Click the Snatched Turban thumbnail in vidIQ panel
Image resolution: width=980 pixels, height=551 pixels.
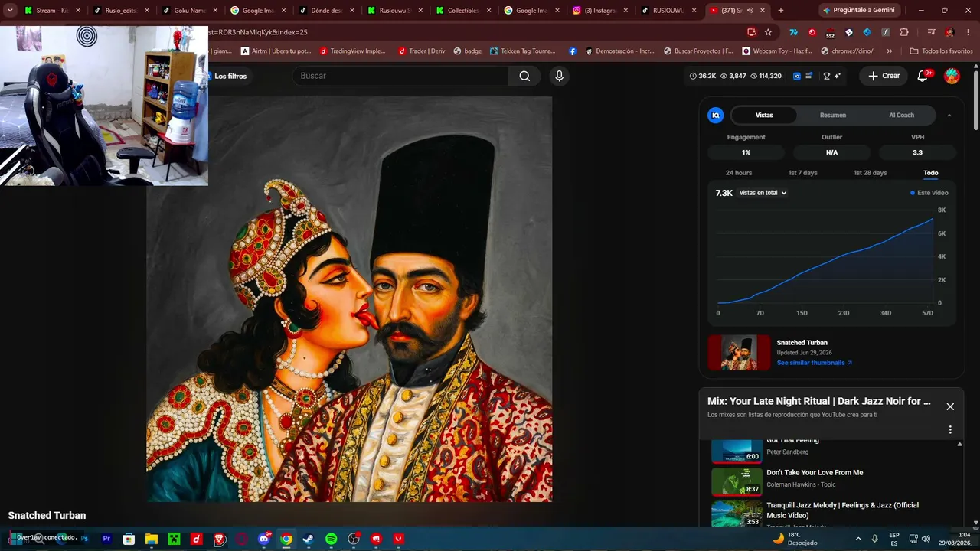[739, 353]
